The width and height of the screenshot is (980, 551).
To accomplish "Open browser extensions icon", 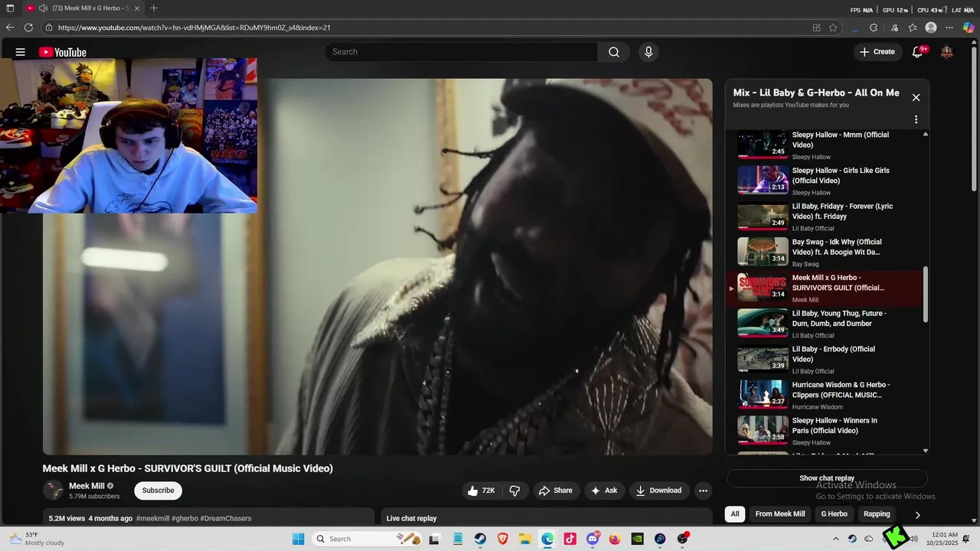I will [x=874, y=28].
